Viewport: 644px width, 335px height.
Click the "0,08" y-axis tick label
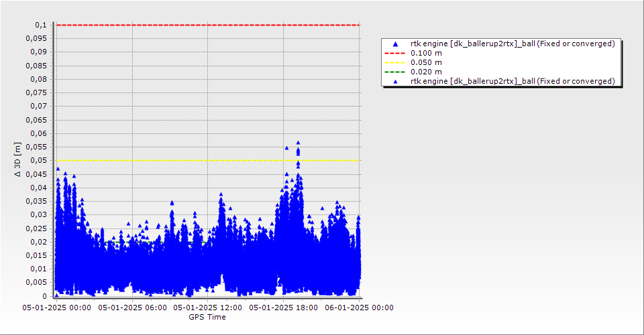click(x=39, y=79)
